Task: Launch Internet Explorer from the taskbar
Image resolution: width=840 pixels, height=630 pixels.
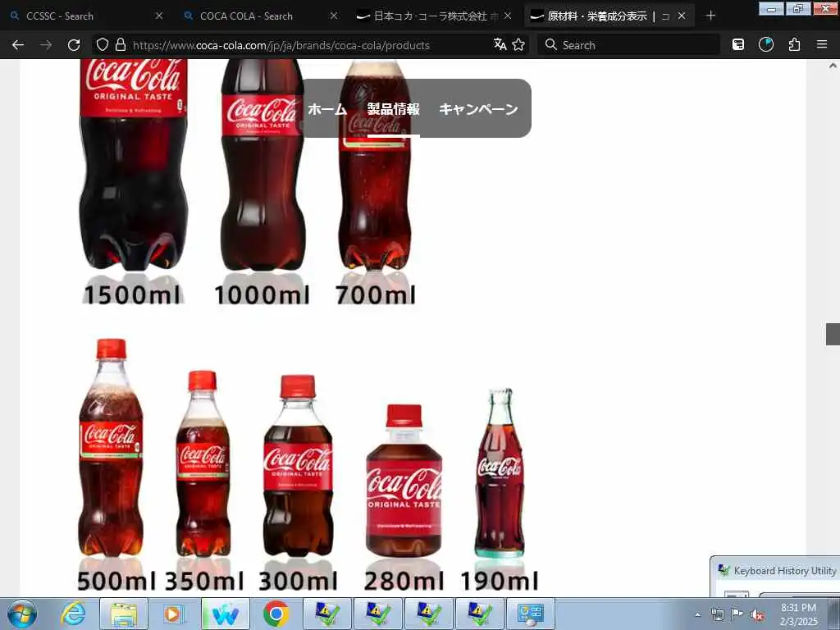Action: coord(73,614)
